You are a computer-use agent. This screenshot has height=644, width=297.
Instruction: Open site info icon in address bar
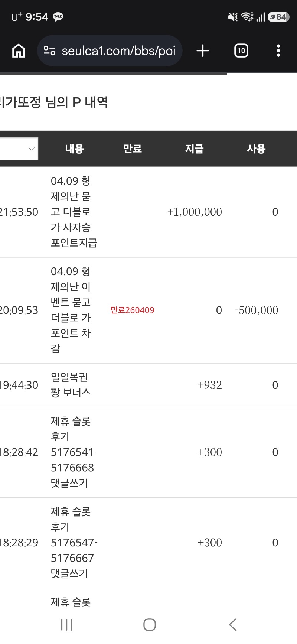49,51
